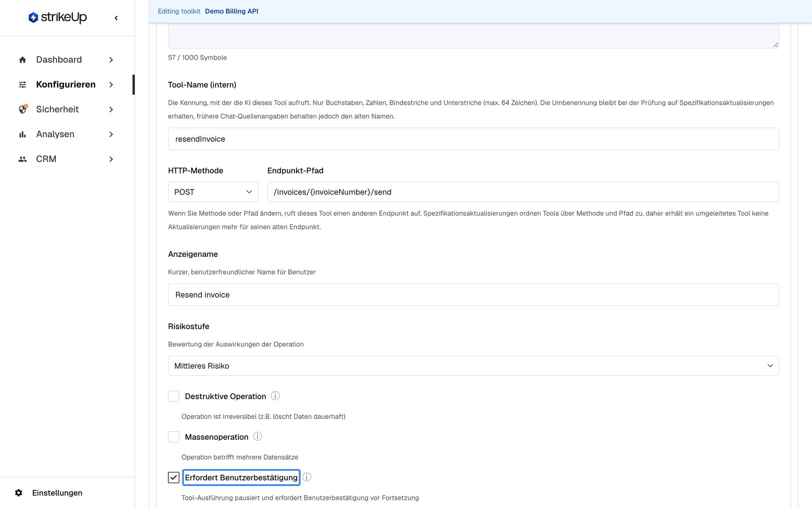Image resolution: width=812 pixels, height=508 pixels.
Task: Click the Analysen bar chart icon
Action: [23, 134]
